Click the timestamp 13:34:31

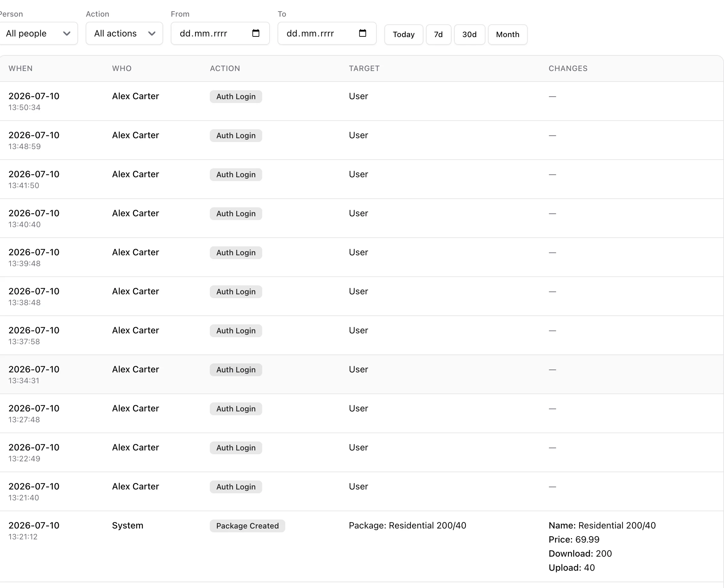tap(24, 380)
